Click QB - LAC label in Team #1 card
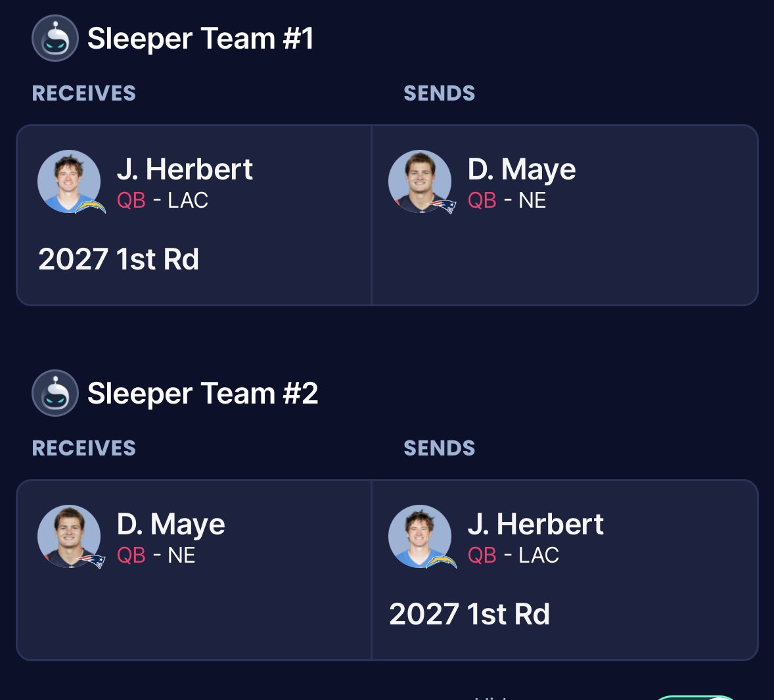 pos(162,200)
